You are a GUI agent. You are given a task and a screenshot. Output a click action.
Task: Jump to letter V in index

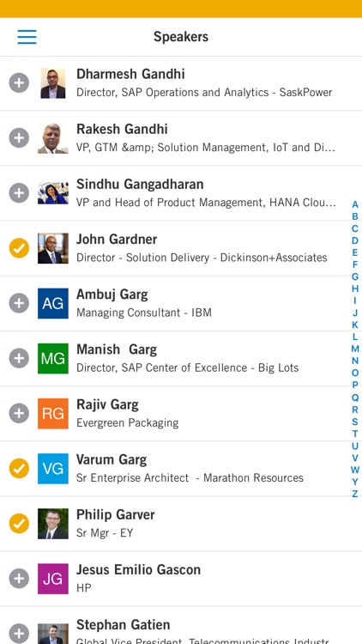click(355, 458)
